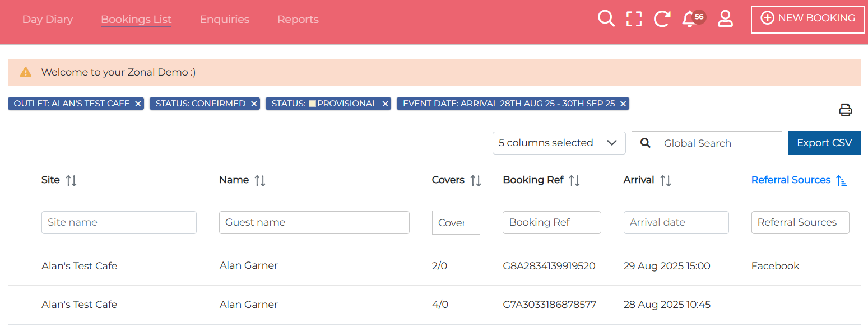This screenshot has width=868, height=327.
Task: Remove the Event Date arrival filter chip
Action: [623, 104]
